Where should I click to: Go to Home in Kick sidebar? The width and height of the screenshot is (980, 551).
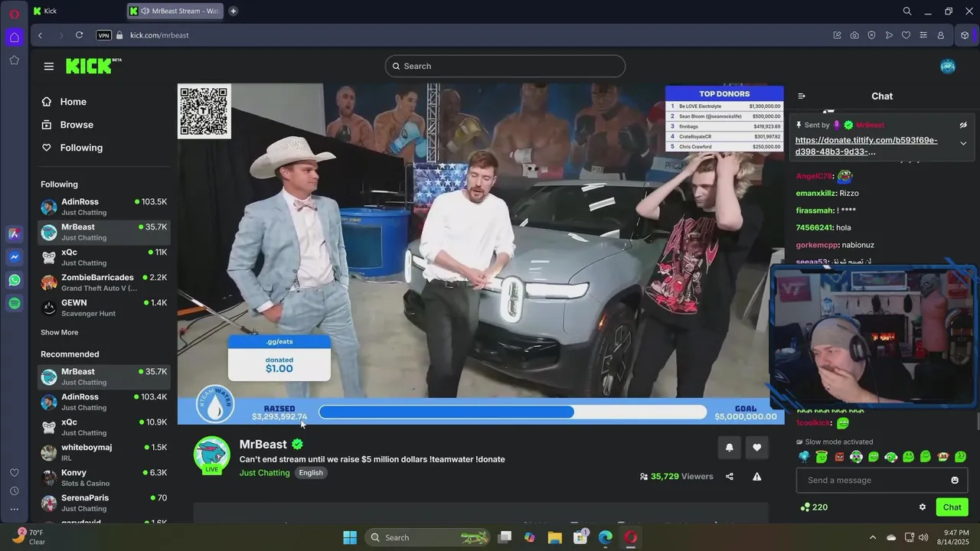(65, 102)
